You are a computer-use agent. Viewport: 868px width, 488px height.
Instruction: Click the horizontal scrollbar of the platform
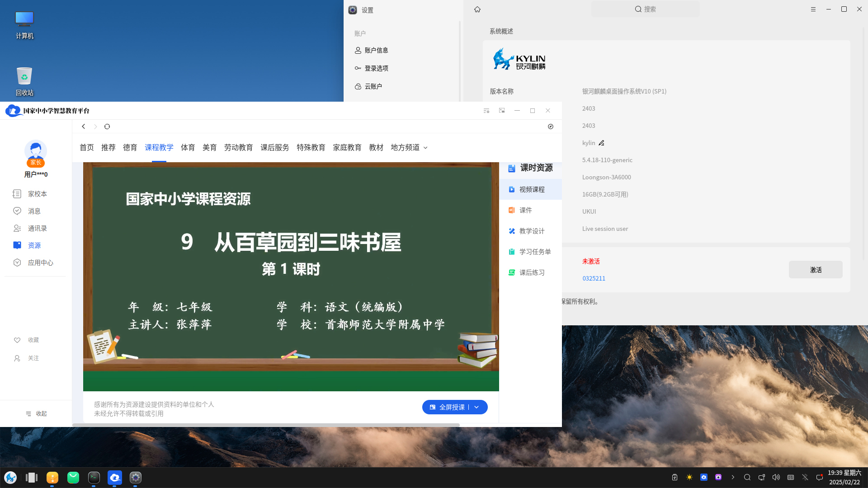(266, 425)
